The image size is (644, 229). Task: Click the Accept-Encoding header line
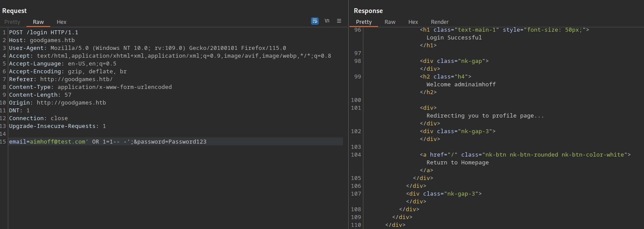68,72
